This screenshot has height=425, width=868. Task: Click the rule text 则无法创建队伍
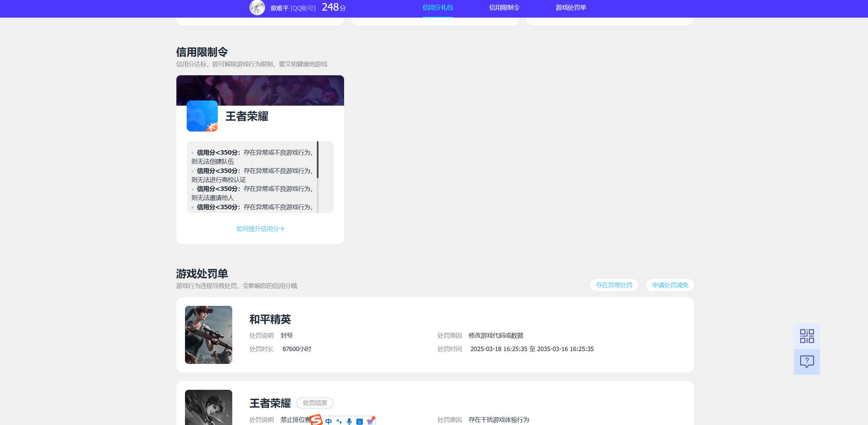coord(213,162)
